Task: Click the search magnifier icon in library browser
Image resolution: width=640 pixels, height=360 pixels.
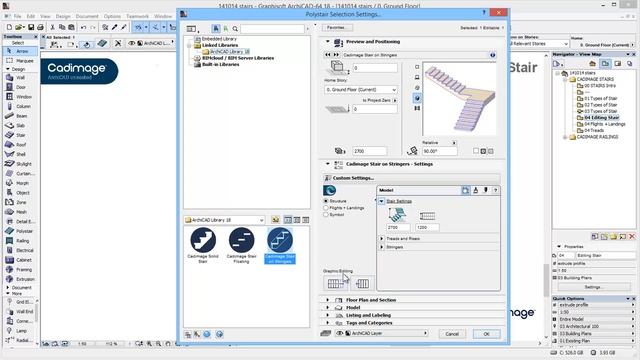Action: [x=235, y=29]
